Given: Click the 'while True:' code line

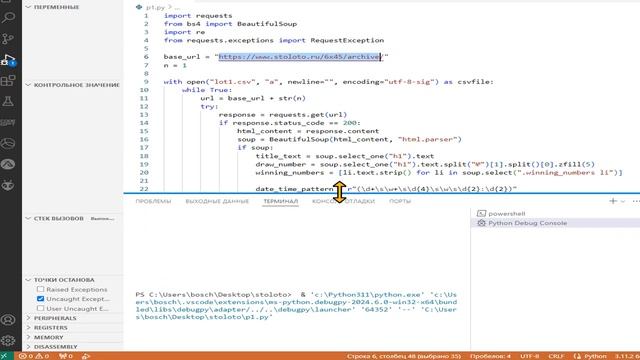Looking at the screenshot, I should click(x=207, y=90).
